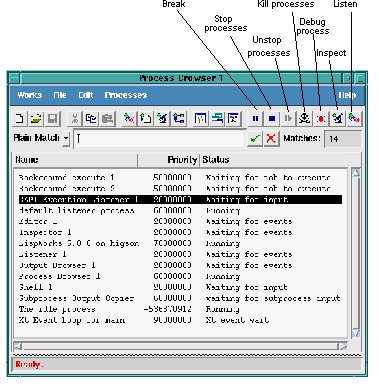Open the window menu button in title bar
Viewport: 379px width, 386px height.
point(14,78)
